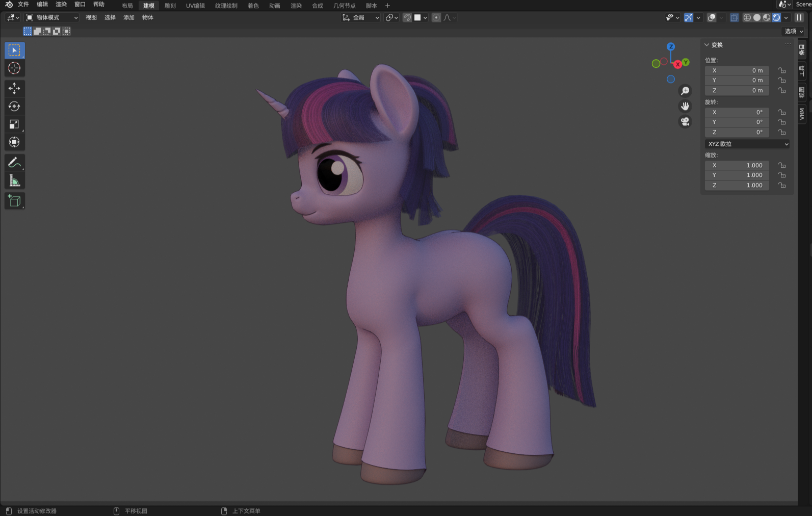812x516 pixels.
Task: Set selection mode to extend selection
Action: [x=37, y=31]
